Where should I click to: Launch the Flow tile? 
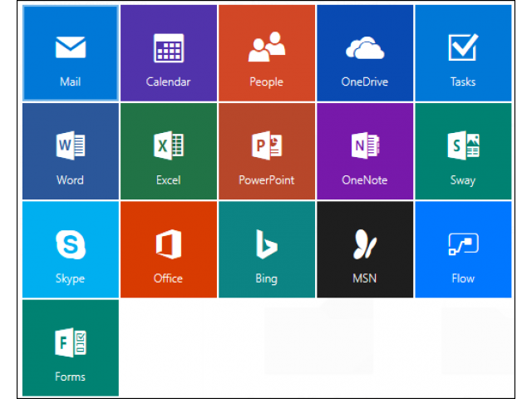463,249
